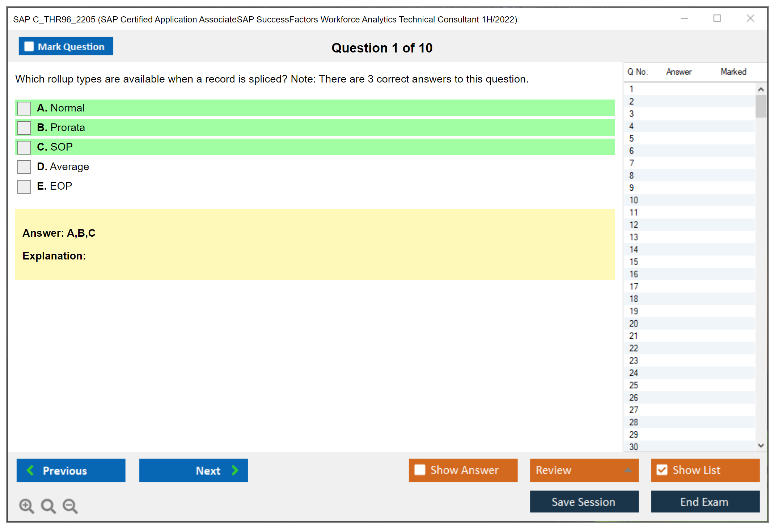
Task: Click the green left arrow on Previous
Action: point(30,470)
